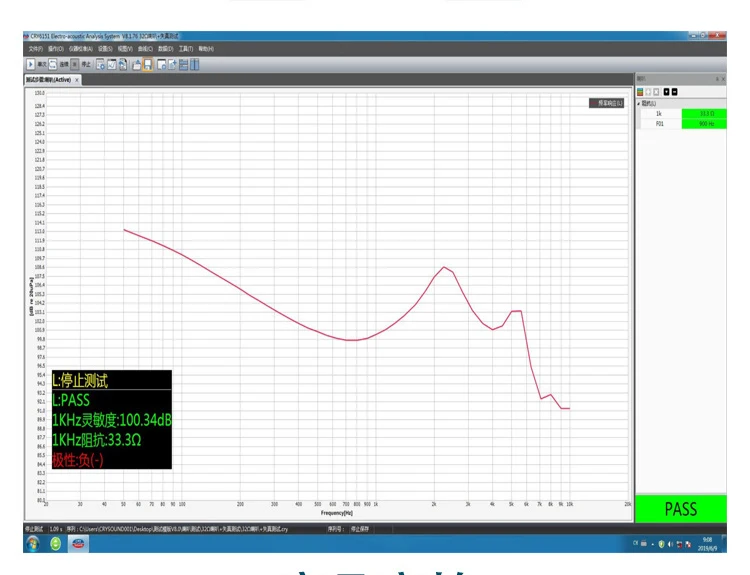The height and width of the screenshot is (575, 750).
Task: Open the 曲线(C) menu
Action: (145, 49)
